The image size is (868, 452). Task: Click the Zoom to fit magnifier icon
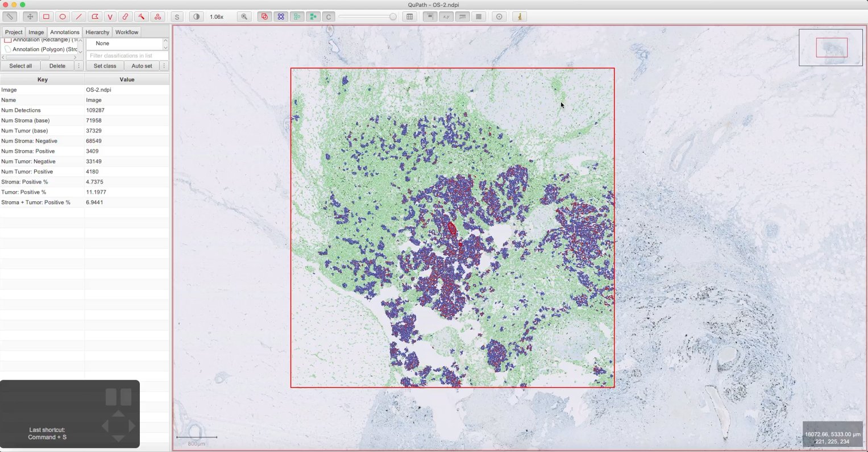click(x=244, y=16)
